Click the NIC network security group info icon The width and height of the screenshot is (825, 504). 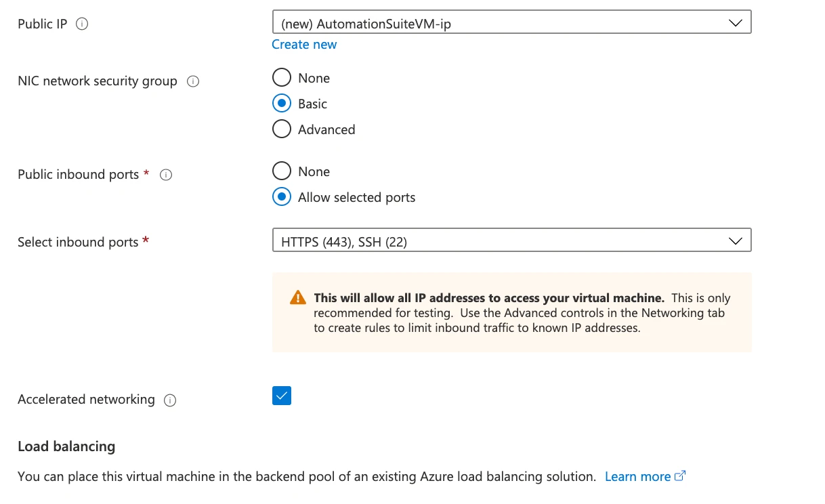[193, 81]
